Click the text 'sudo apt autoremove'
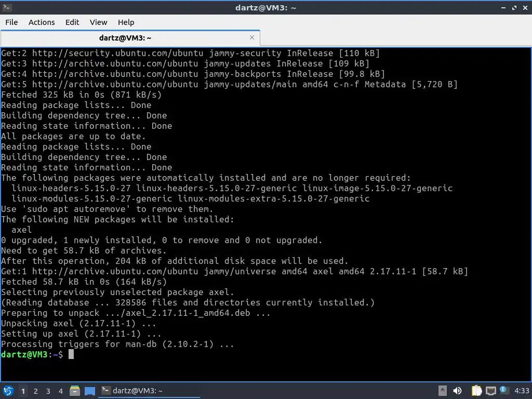The image size is (532, 399). pyautogui.click(x=76, y=209)
